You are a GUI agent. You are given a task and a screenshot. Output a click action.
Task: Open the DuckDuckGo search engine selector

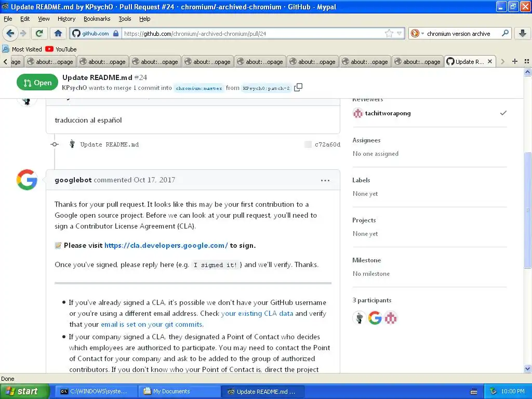(x=417, y=33)
